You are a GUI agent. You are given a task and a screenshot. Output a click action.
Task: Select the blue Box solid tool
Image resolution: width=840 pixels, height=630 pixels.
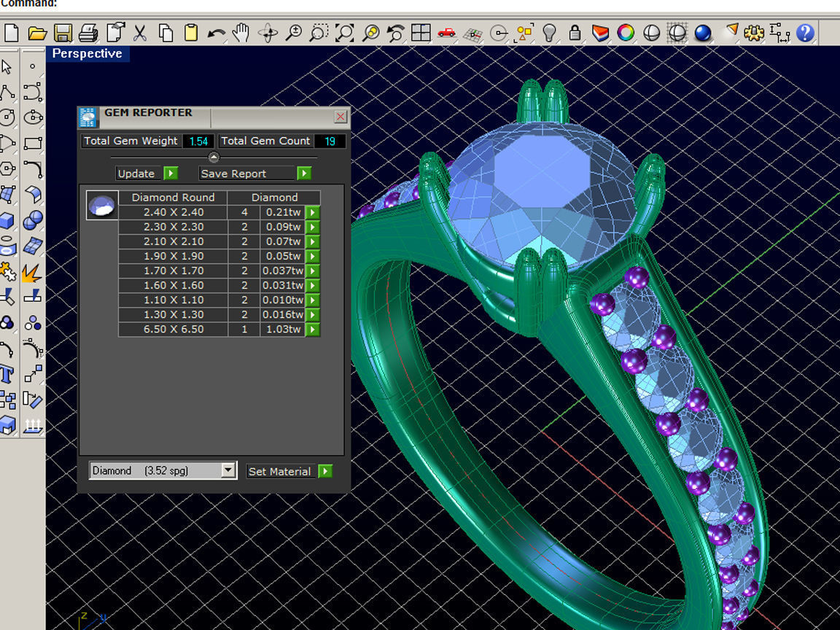7,220
